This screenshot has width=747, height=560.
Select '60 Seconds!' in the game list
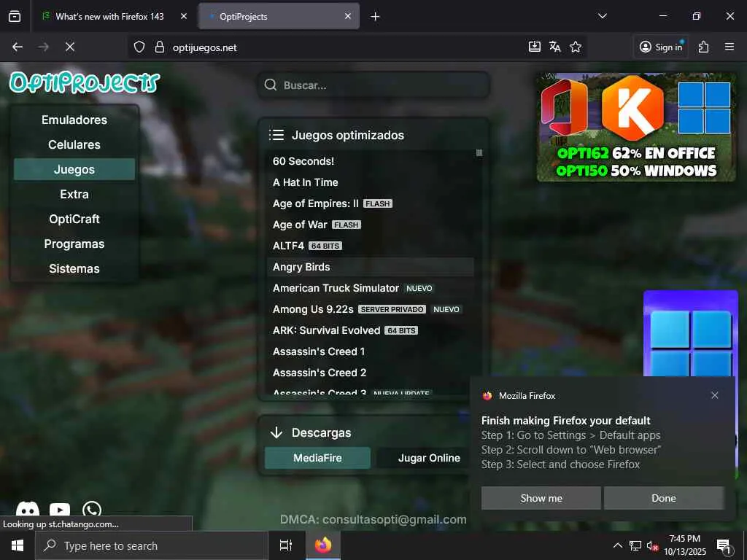pos(370,161)
